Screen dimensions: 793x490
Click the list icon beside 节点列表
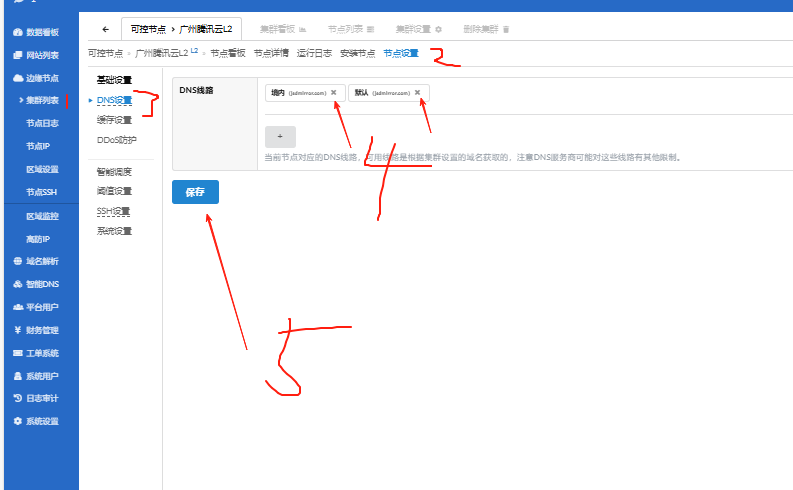(x=370, y=29)
